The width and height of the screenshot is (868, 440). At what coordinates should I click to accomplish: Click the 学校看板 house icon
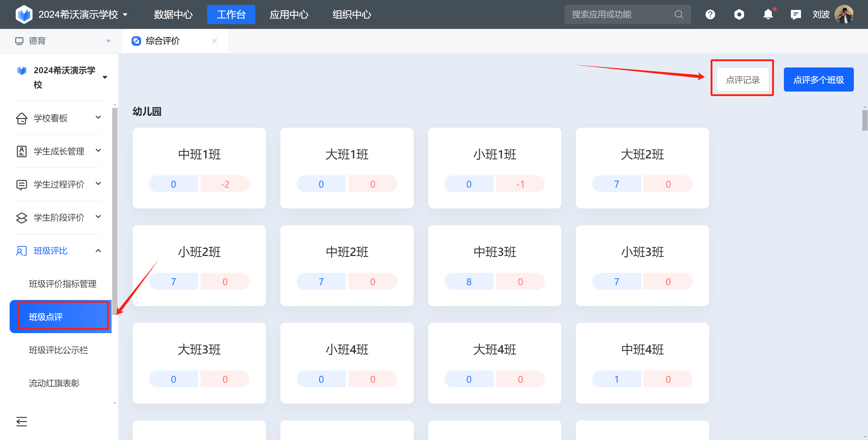22,118
